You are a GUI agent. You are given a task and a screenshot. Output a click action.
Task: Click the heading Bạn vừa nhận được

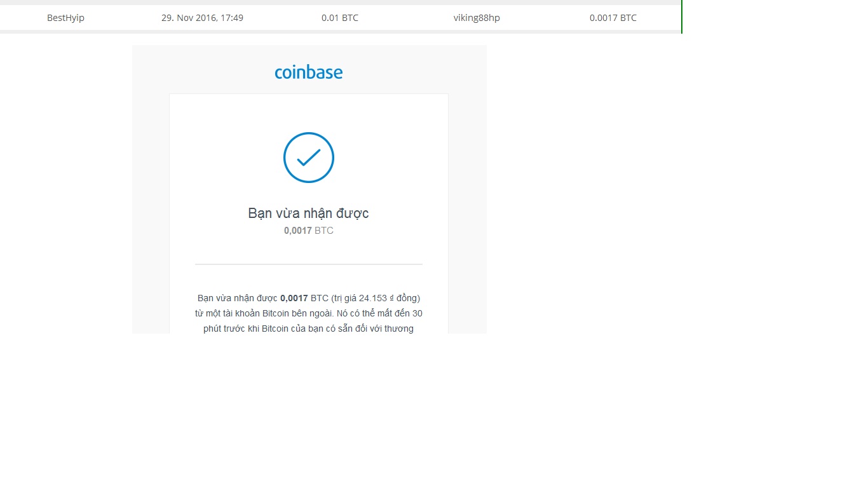[x=308, y=213]
